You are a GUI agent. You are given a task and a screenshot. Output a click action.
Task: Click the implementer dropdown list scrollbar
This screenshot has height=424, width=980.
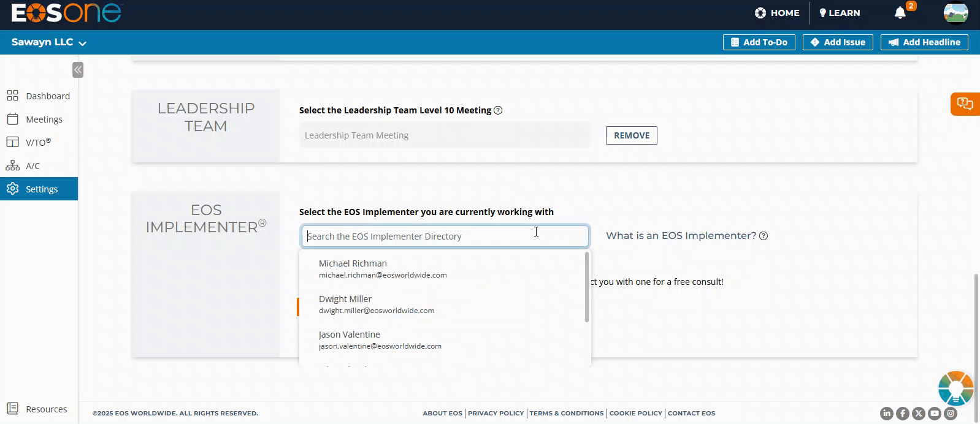pos(587,287)
